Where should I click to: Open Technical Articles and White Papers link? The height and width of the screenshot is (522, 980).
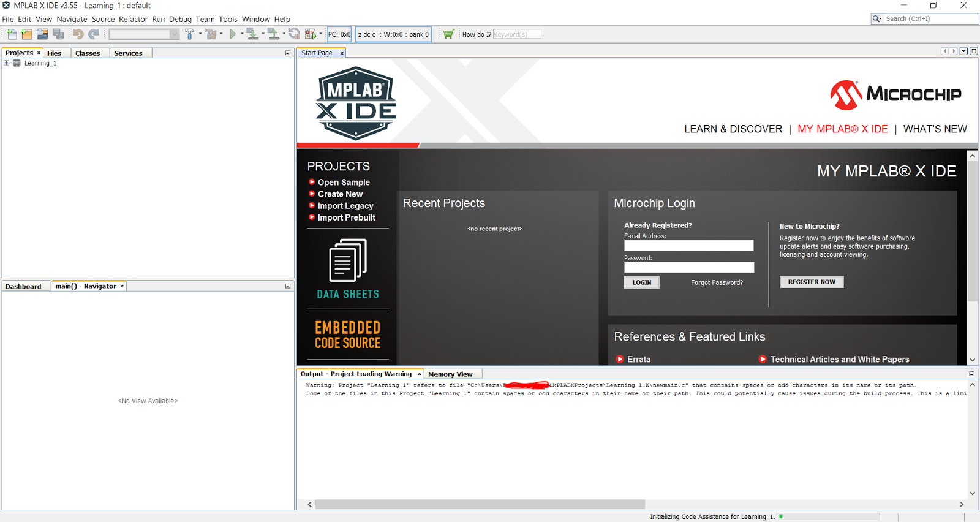tap(840, 360)
